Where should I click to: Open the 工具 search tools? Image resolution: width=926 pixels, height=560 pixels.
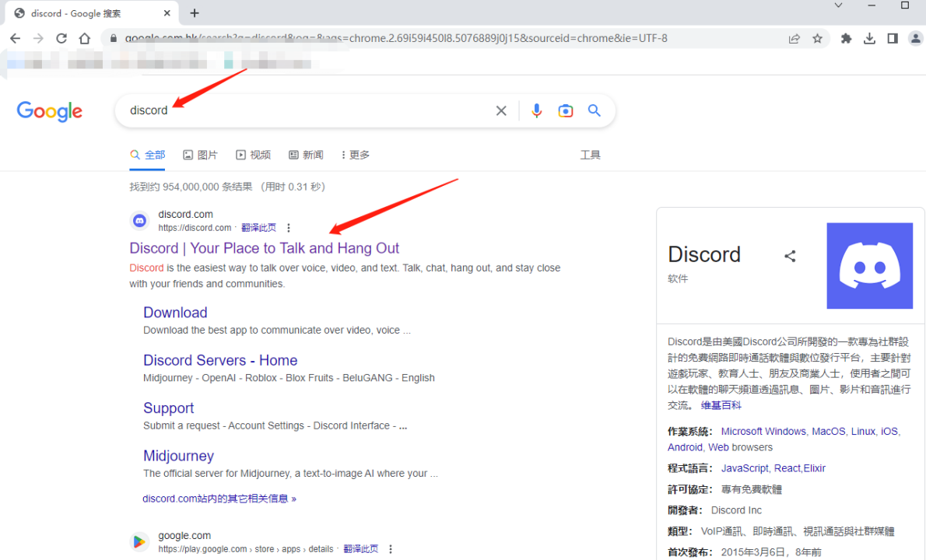tap(590, 155)
